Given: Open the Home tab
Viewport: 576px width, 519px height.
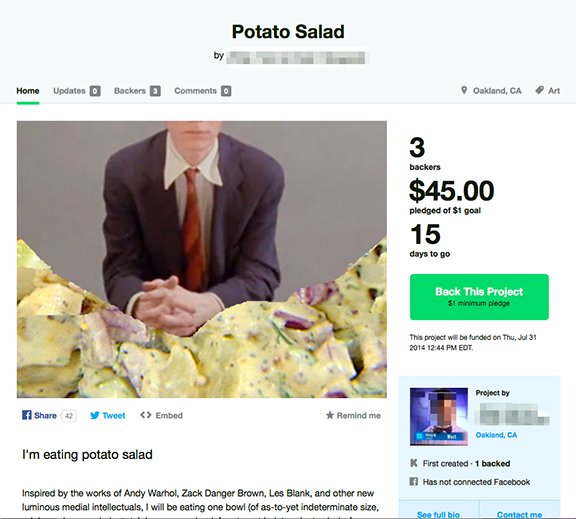Looking at the screenshot, I should point(28,91).
